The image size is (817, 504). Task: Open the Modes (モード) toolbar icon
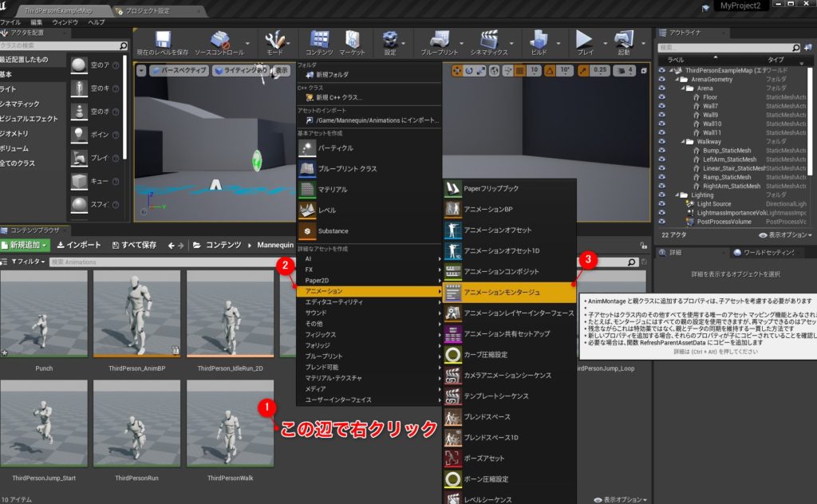pyautogui.click(x=274, y=43)
